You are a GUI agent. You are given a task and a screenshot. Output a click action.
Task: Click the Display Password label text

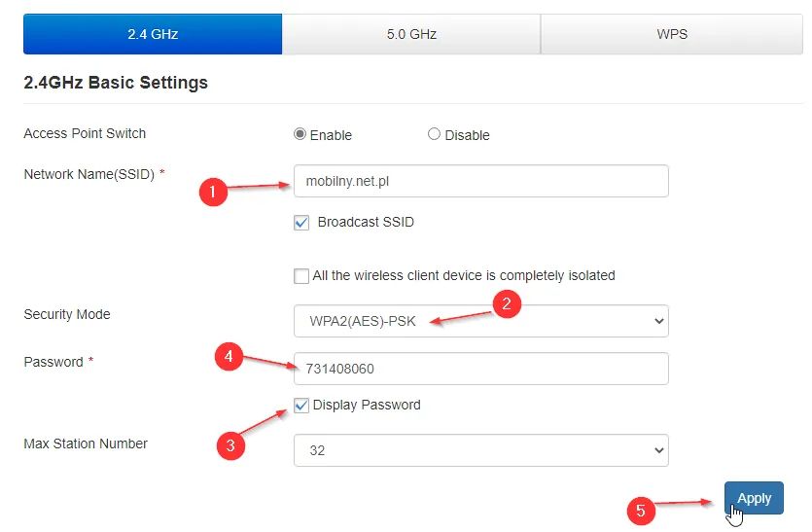367,405
